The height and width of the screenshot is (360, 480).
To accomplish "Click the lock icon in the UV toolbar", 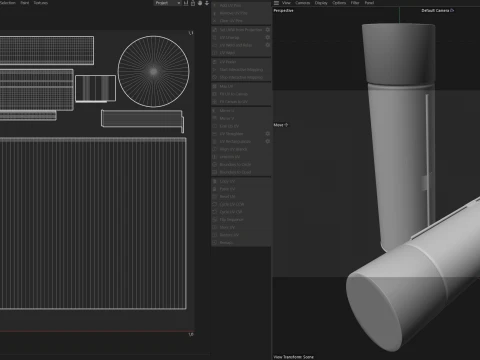I will (193, 3).
